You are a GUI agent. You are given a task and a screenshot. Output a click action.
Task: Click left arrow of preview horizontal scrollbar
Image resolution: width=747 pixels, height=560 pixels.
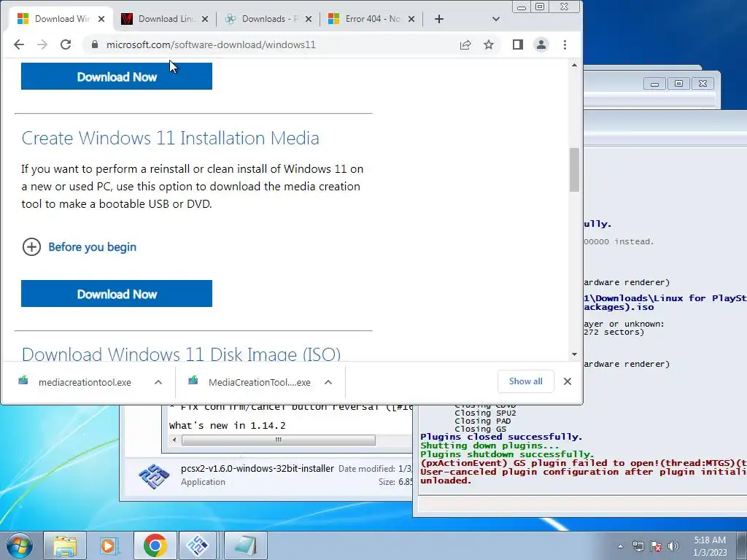click(x=174, y=440)
